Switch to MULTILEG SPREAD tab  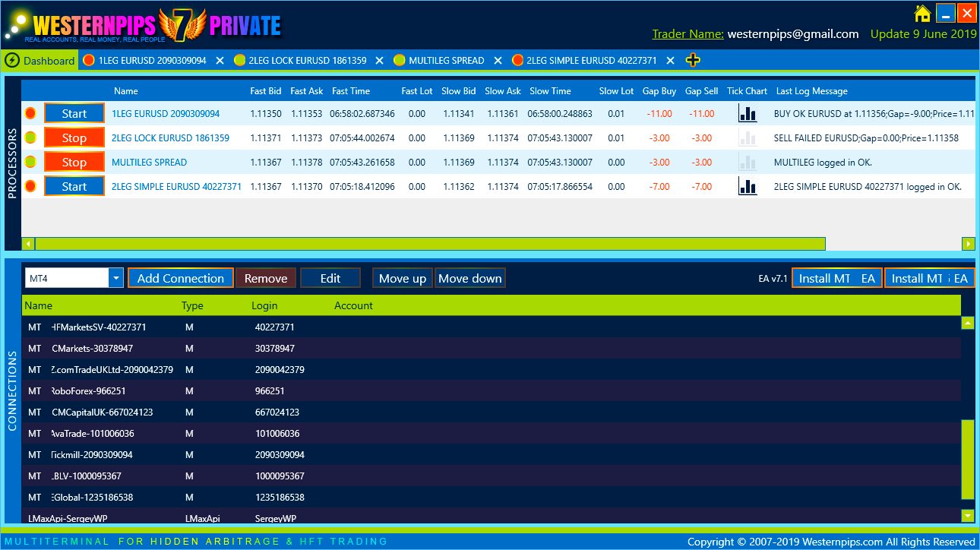(x=446, y=61)
